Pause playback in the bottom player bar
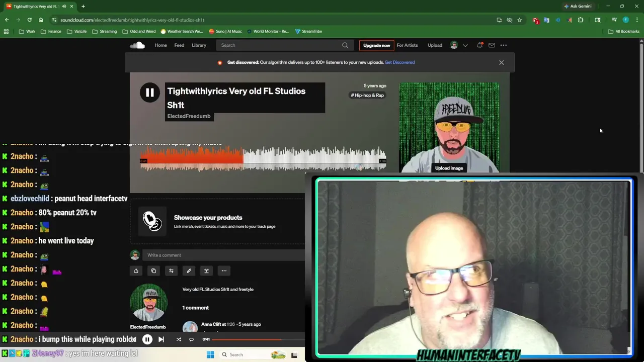This screenshot has width=644, height=362. [147, 339]
